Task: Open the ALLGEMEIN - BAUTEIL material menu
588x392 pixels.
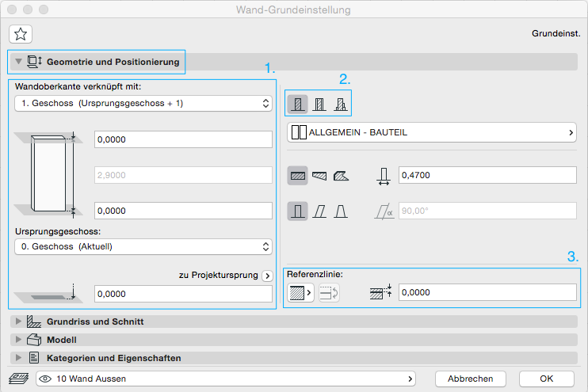Action: point(431,132)
